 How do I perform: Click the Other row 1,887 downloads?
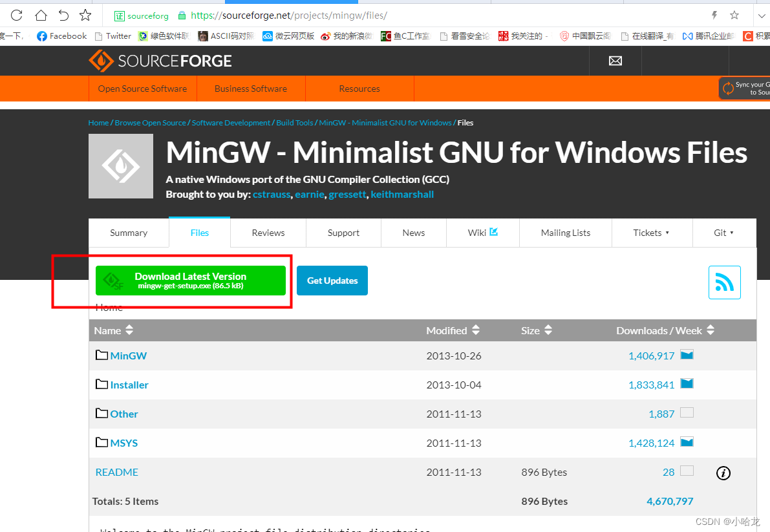(661, 414)
